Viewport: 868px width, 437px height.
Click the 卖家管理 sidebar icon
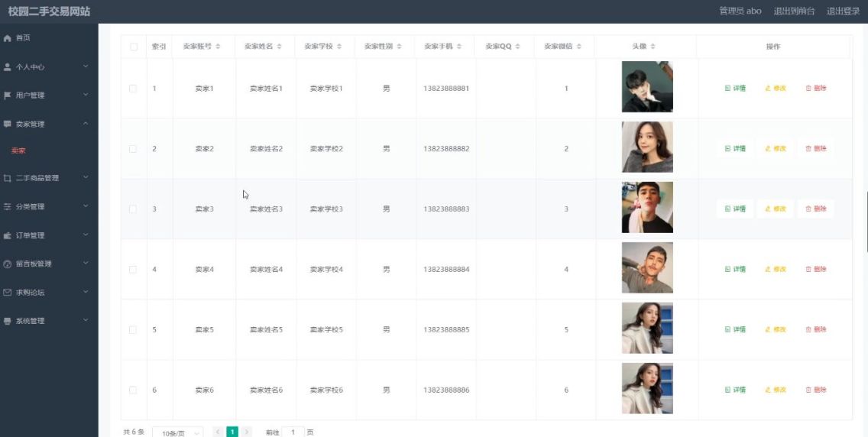click(7, 124)
